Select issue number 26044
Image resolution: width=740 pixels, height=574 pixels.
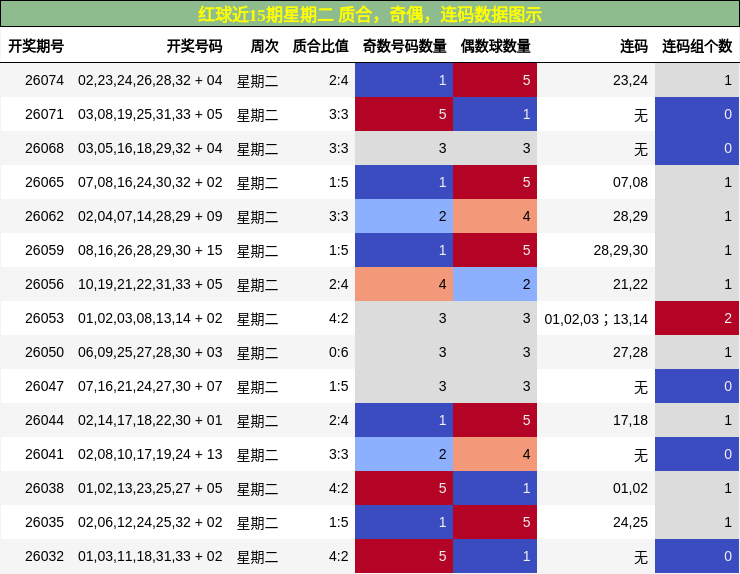[44, 420]
